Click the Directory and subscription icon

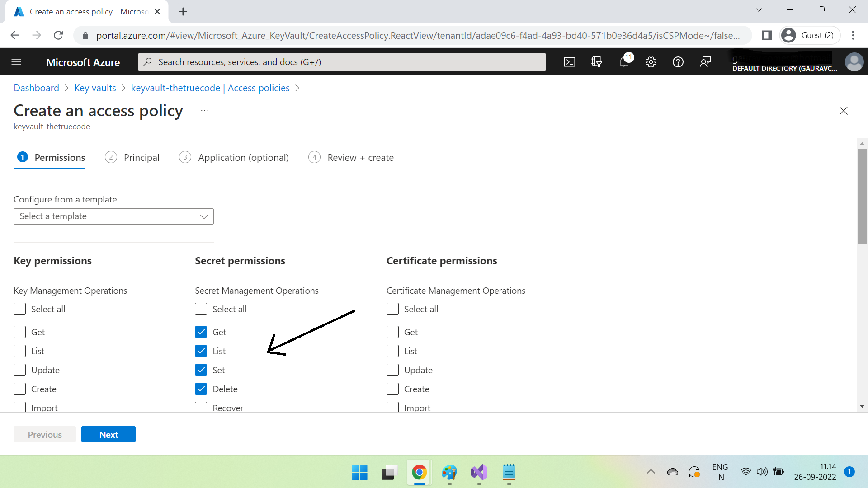pos(596,62)
